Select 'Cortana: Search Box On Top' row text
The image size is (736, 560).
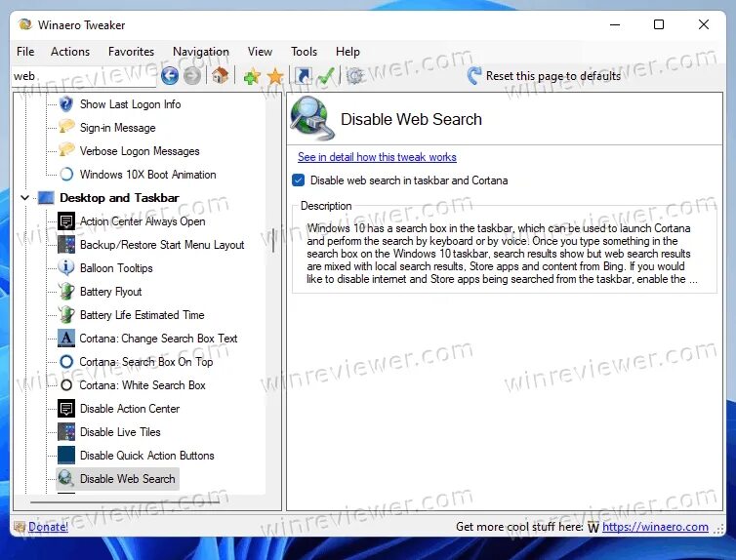click(146, 362)
